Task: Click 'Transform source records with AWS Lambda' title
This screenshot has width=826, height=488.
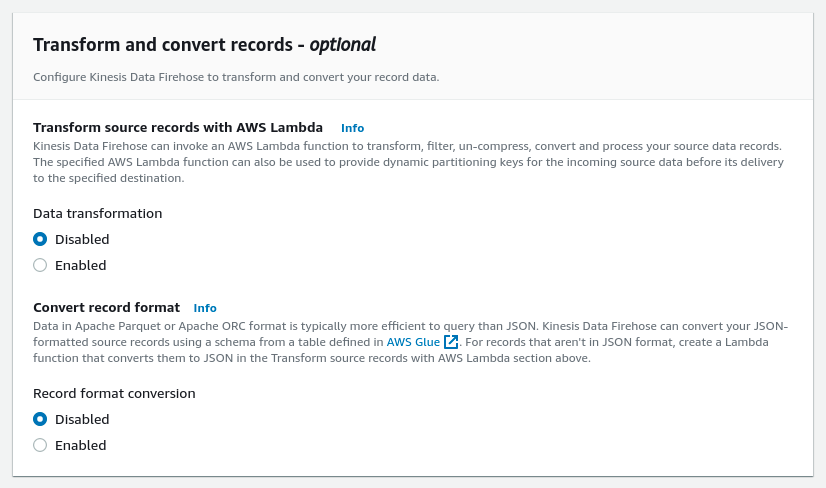Action: (178, 127)
